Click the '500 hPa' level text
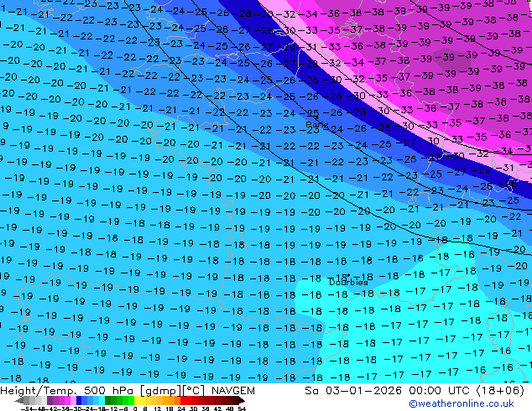532x411 pixels. pyautogui.click(x=110, y=391)
